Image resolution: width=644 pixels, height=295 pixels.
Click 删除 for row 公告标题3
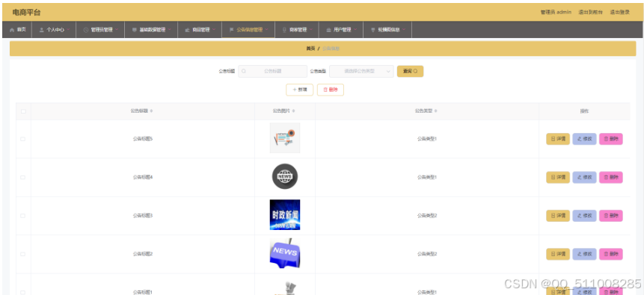click(x=611, y=216)
